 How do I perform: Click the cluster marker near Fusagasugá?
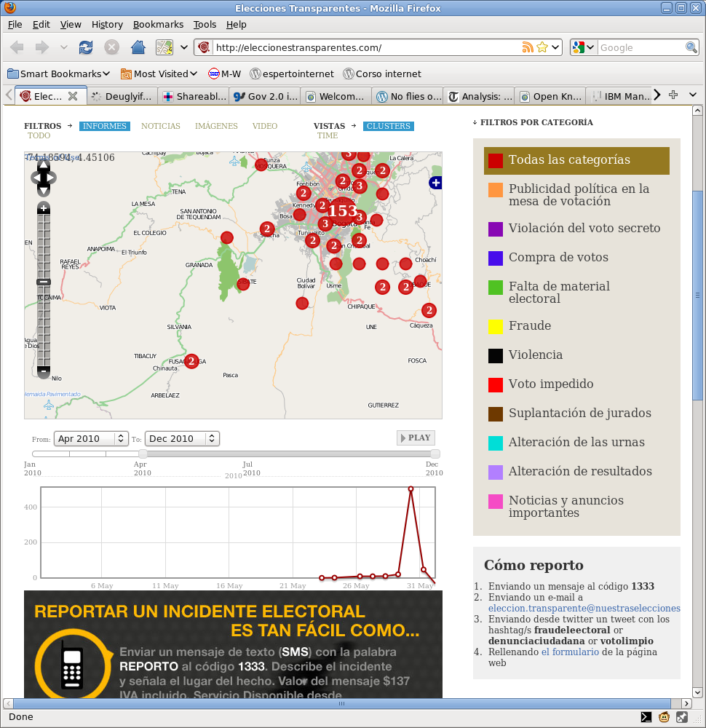pos(191,361)
